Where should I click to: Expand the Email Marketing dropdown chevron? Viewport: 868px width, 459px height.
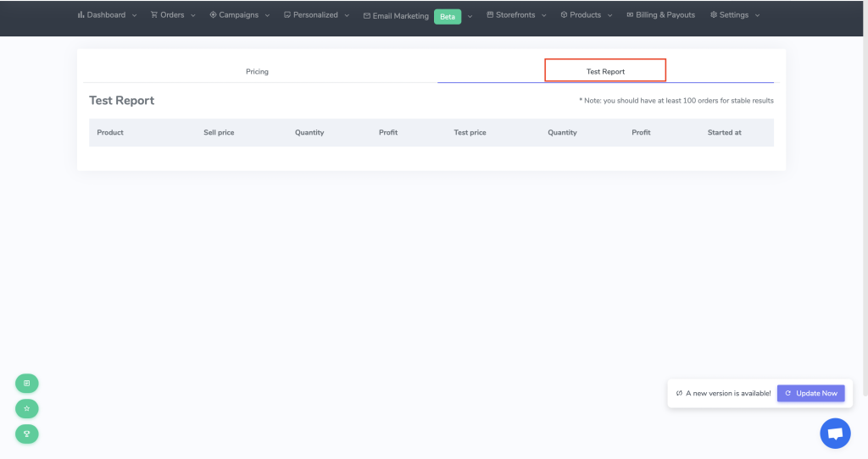coord(470,16)
